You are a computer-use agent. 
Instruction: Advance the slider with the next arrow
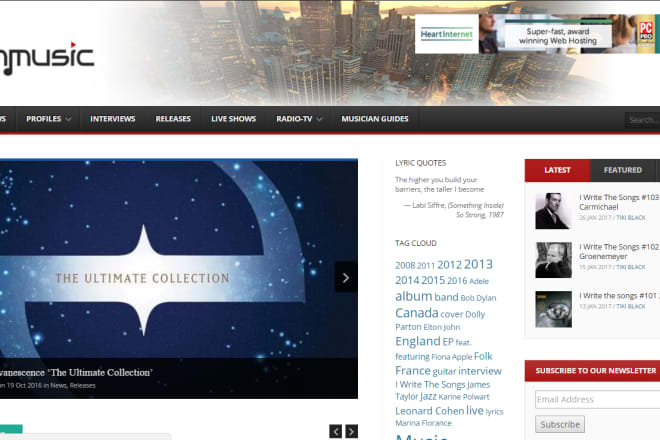[x=346, y=278]
